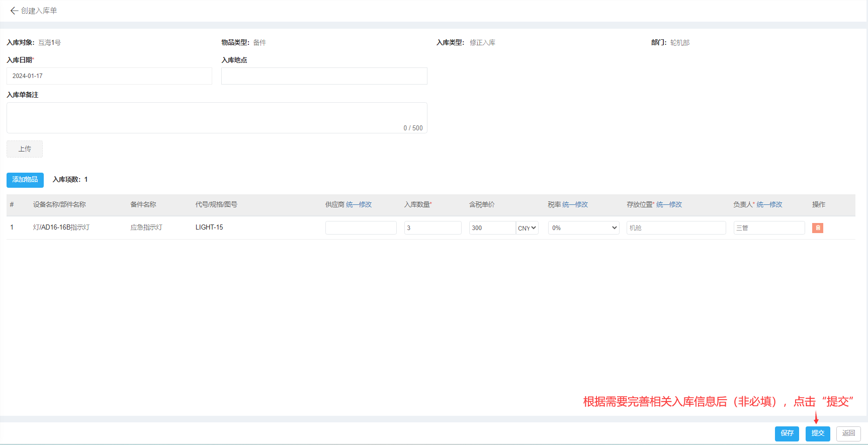Click the 操作 column header

[819, 204]
